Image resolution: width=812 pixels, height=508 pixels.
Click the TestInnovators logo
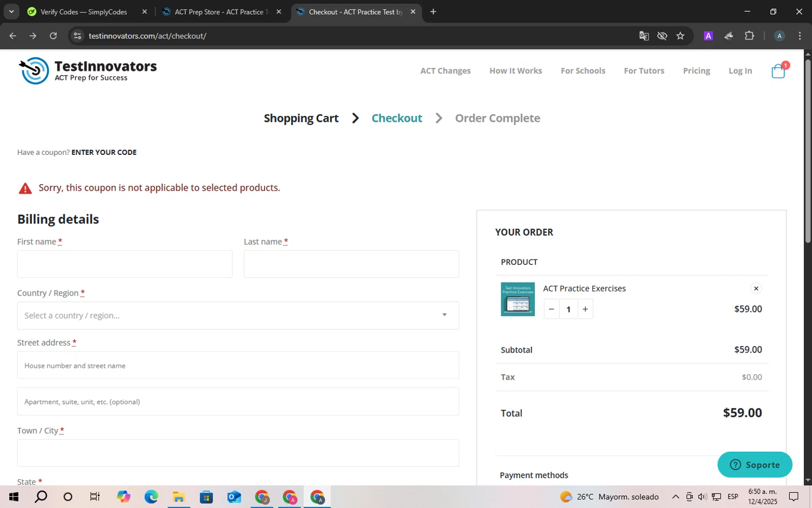(x=88, y=71)
